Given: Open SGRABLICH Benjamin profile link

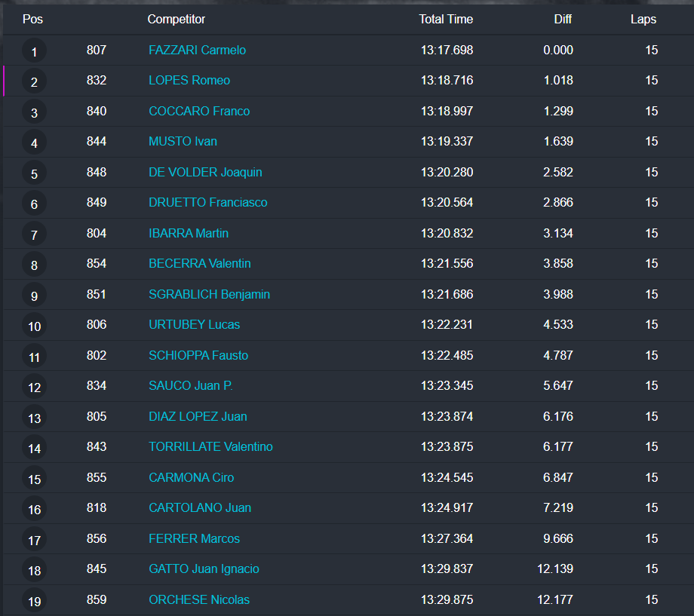Looking at the screenshot, I should (x=209, y=295).
